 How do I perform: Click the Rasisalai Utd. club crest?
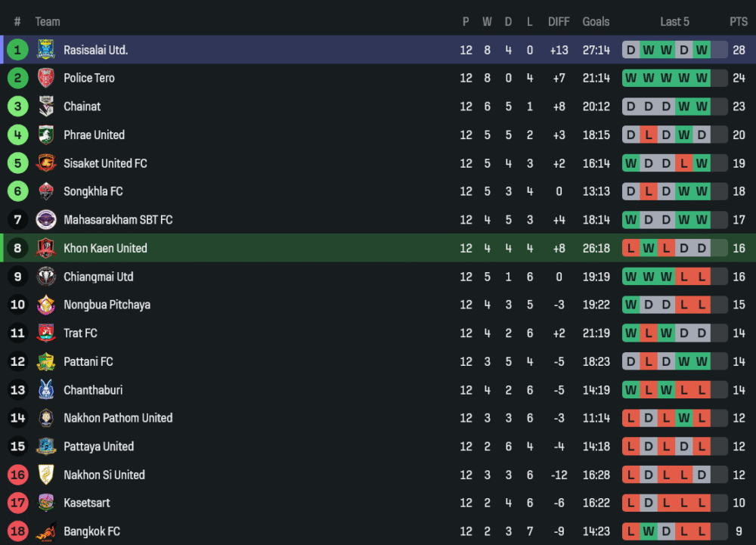point(46,50)
